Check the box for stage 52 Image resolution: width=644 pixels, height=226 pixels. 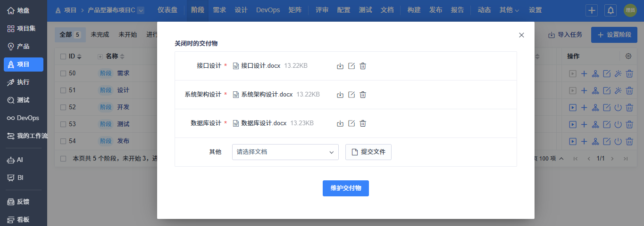pos(63,107)
